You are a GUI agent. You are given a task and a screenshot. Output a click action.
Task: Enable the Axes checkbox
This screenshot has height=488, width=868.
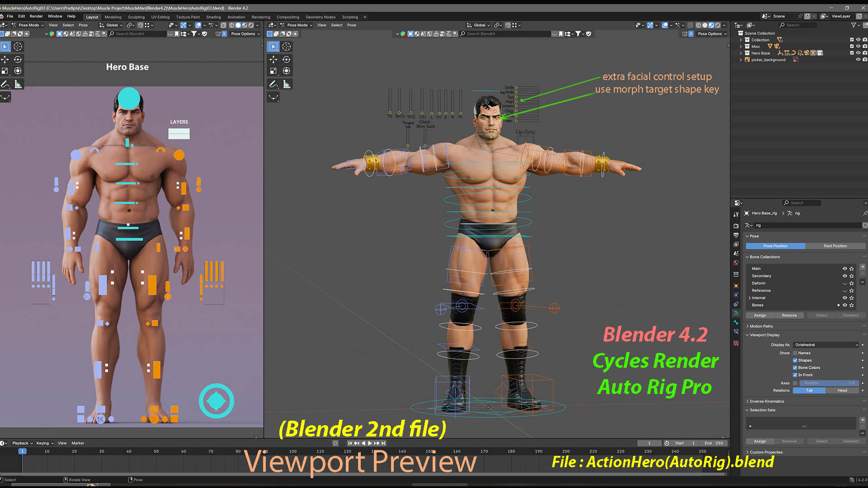pos(795,383)
